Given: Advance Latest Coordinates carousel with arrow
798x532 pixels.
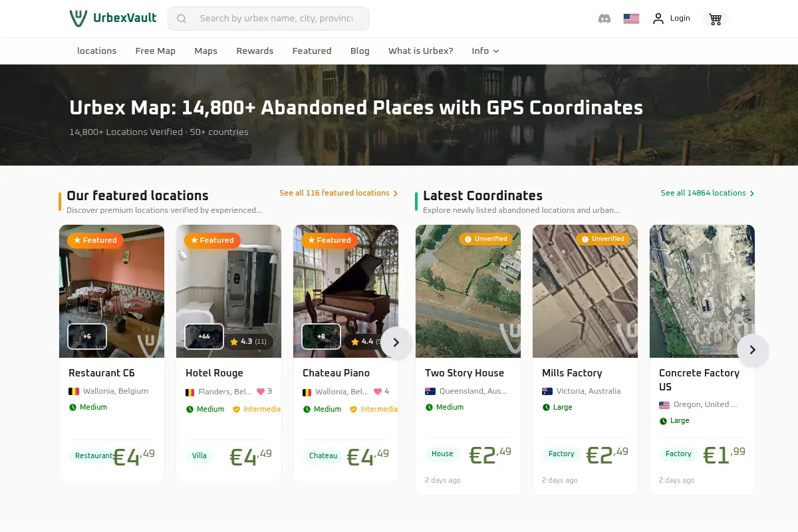Looking at the screenshot, I should pos(753,350).
